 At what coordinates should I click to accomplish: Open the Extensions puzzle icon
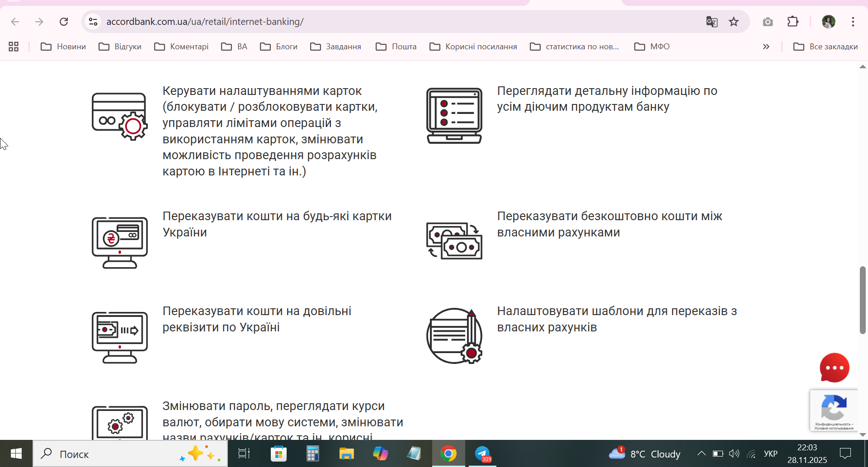coord(793,22)
